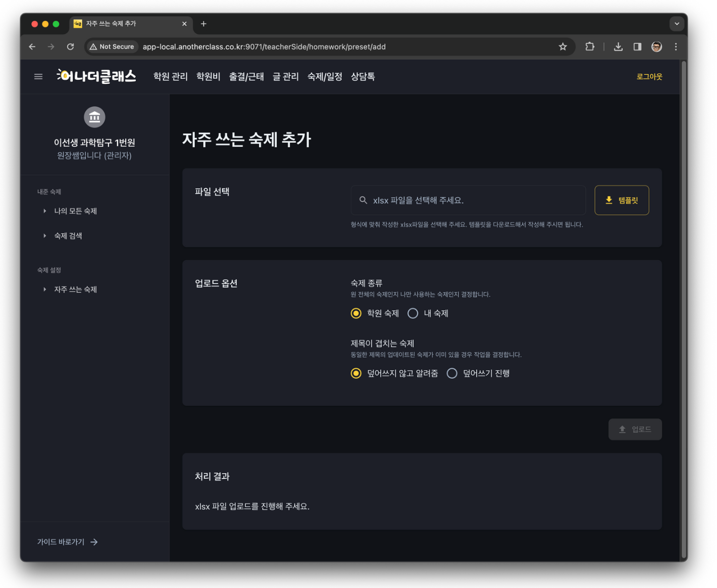The width and height of the screenshot is (717, 588).
Task: Bookmark this page with the star icon
Action: coord(563,46)
